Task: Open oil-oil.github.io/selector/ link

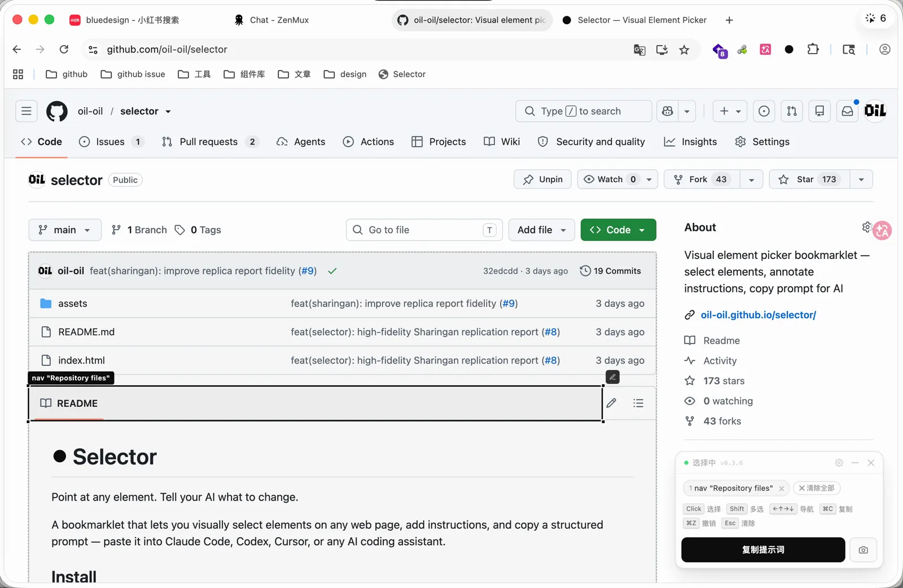Action: click(x=759, y=315)
